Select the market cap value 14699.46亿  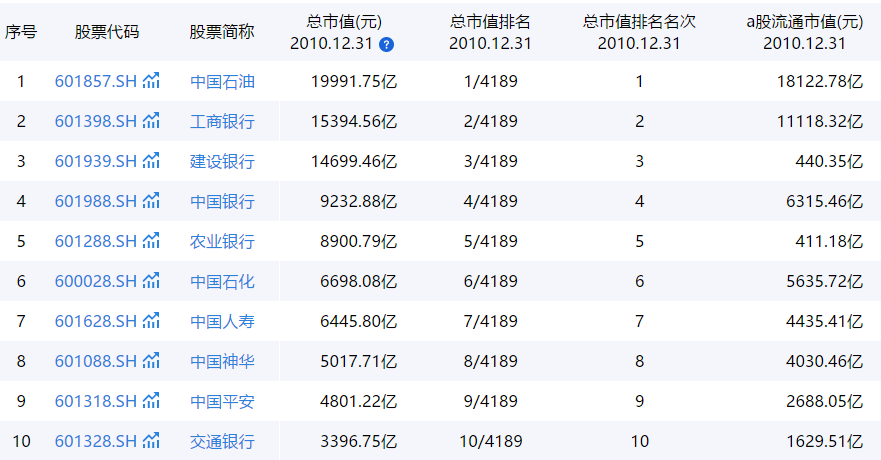[x=354, y=161]
